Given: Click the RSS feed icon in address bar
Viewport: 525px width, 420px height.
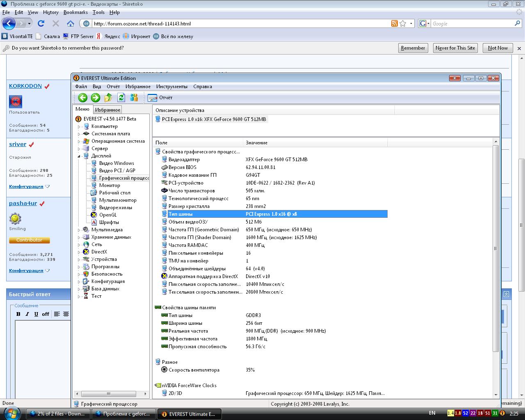Looking at the screenshot, I should point(394,23).
